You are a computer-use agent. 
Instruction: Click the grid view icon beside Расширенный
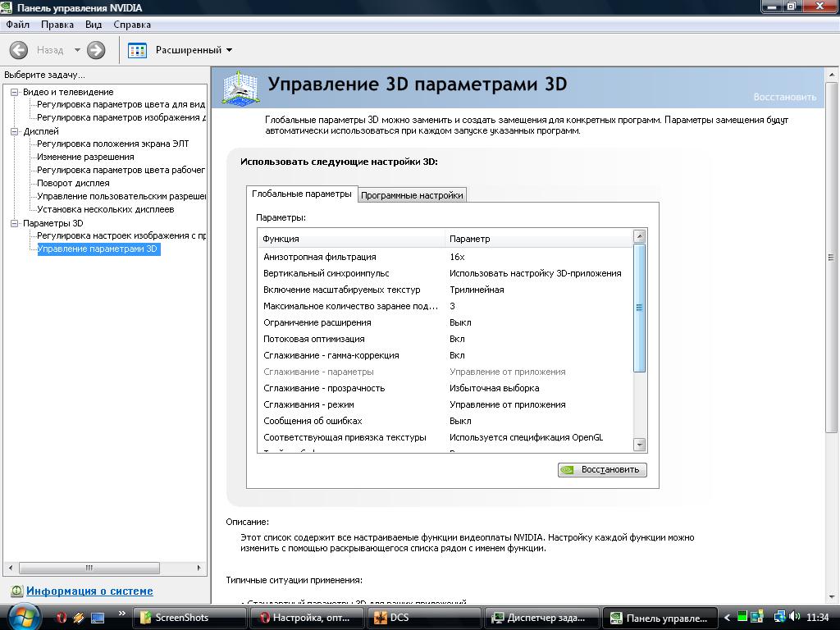(137, 50)
